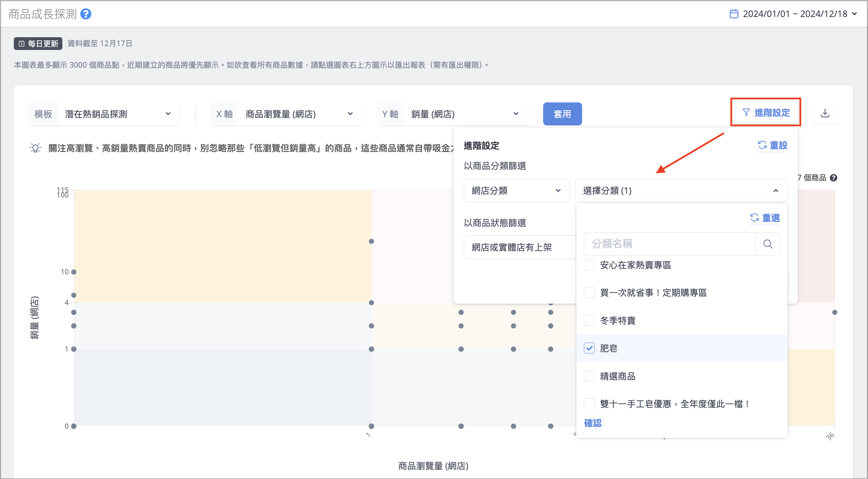Open the 網店或實體店有上架 status dropdown

[x=520, y=247]
